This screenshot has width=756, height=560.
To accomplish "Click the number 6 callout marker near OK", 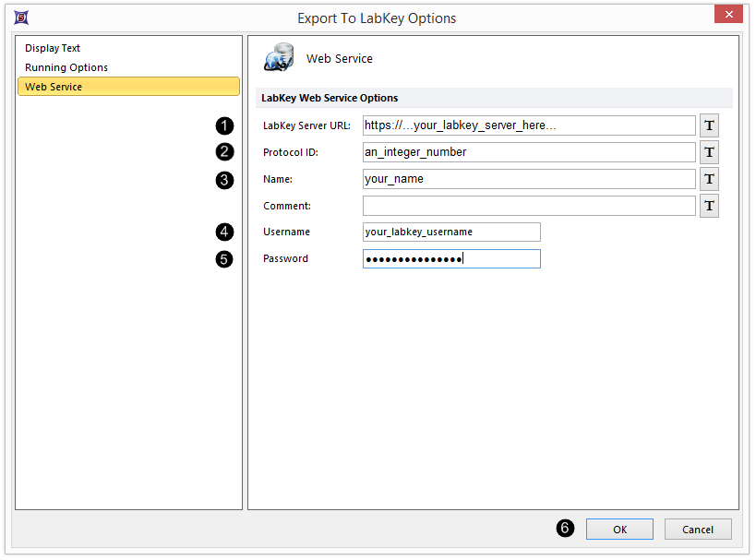I will pos(565,529).
